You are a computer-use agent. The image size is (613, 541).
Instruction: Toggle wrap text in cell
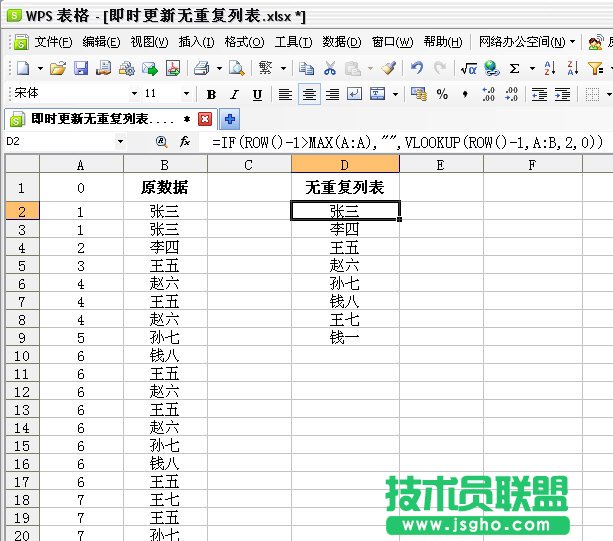(x=354, y=94)
